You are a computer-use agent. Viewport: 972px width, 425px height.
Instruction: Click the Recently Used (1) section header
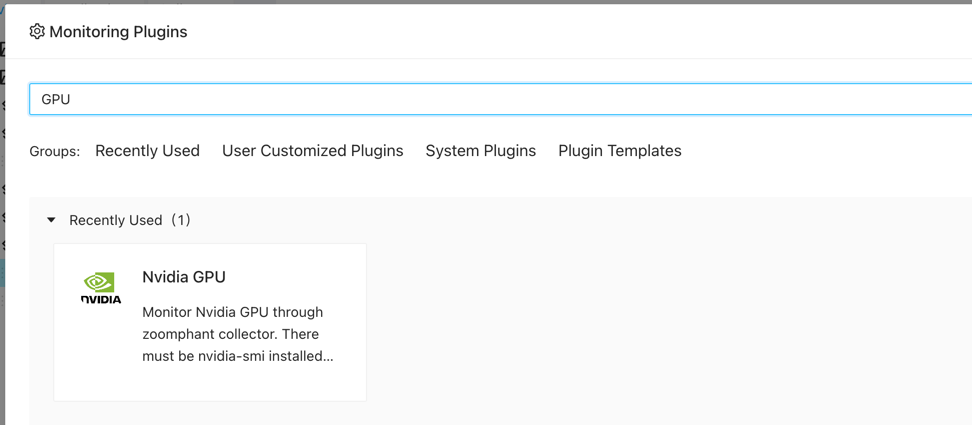[x=116, y=220]
